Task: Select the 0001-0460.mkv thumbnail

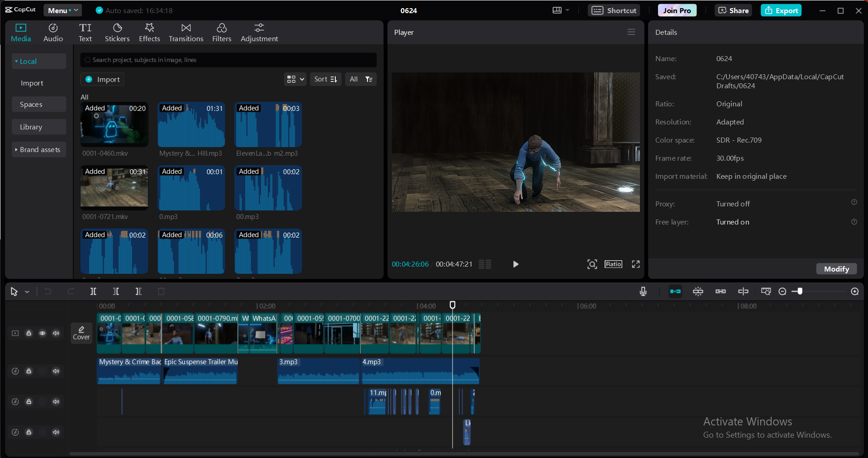Action: (114, 125)
